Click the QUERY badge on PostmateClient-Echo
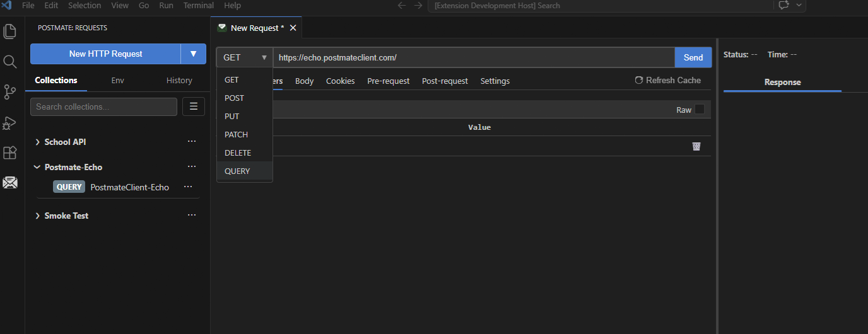 point(69,187)
